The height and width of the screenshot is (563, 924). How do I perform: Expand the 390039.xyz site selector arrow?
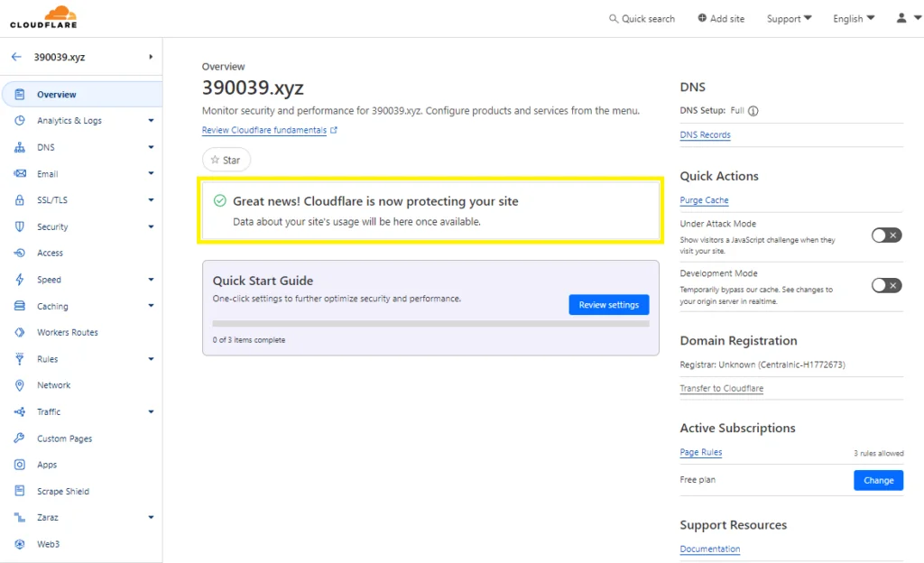tap(151, 57)
